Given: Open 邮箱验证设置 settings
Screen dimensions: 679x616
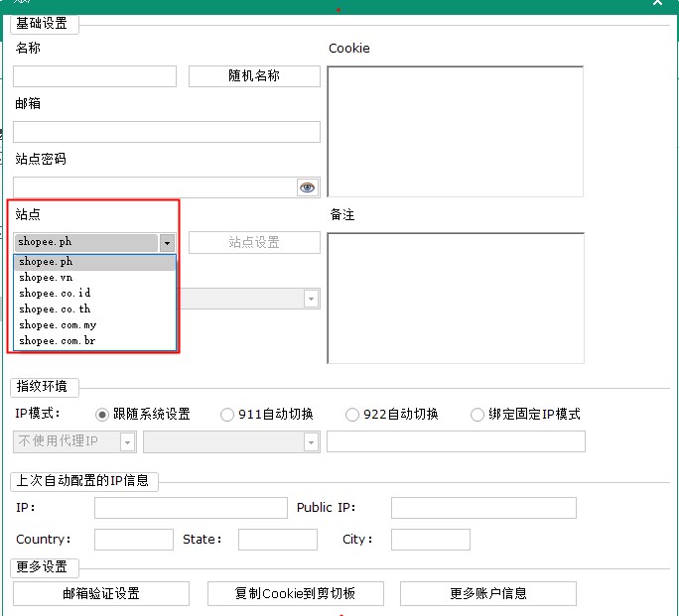Looking at the screenshot, I should (x=101, y=593).
